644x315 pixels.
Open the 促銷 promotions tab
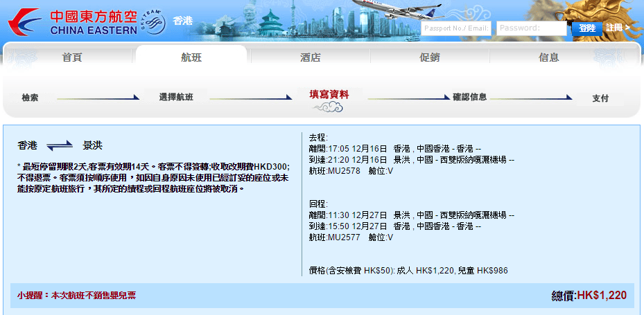(429, 57)
